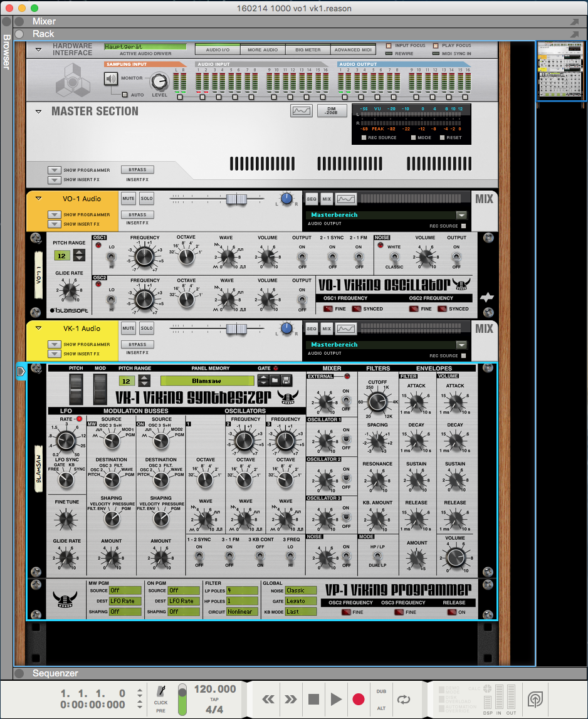588x719 pixels.
Task: Click the VK-1 patch select up/down arrows
Action: [x=263, y=380]
